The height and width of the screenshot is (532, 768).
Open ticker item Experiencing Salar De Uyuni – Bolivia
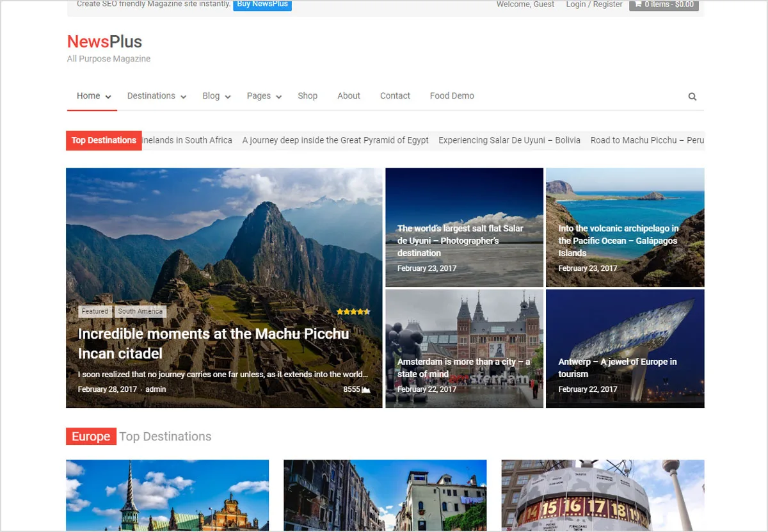click(x=509, y=140)
